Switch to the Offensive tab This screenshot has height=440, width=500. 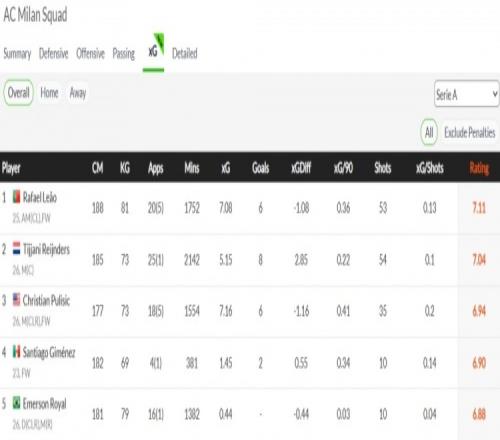(90, 53)
